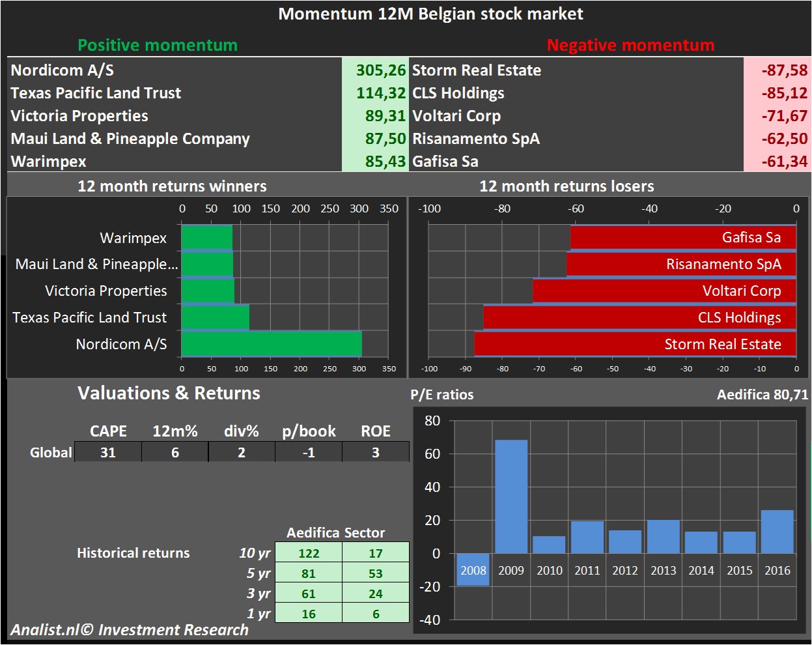The width and height of the screenshot is (812, 645).
Task: Click the p/book column header
Action: point(309,431)
